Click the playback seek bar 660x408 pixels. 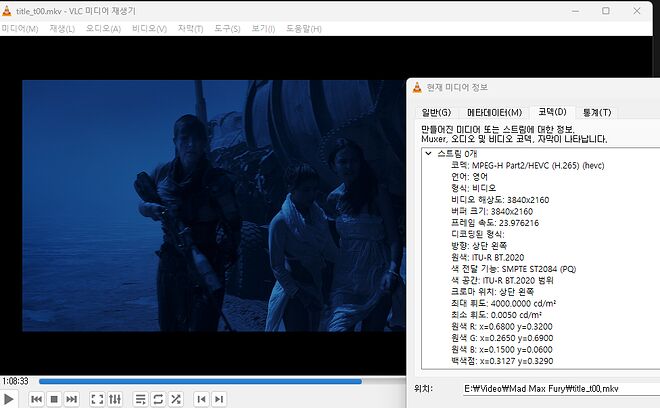pos(222,381)
